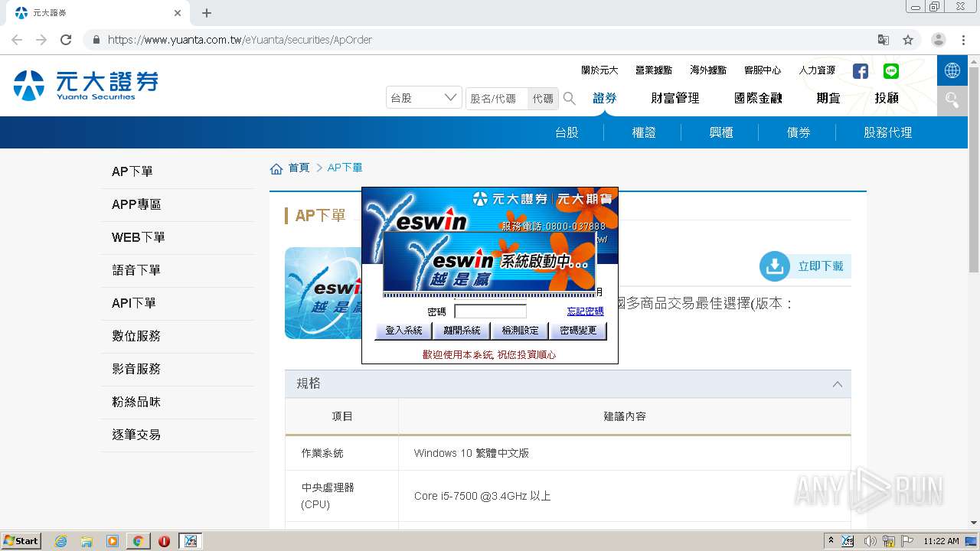Open the LINE icon in header
This screenshot has height=551, width=980.
pyautogui.click(x=891, y=71)
